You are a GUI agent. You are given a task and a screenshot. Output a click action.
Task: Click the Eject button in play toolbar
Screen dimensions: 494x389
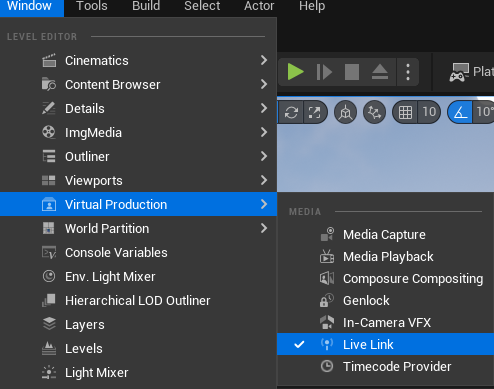pyautogui.click(x=380, y=72)
